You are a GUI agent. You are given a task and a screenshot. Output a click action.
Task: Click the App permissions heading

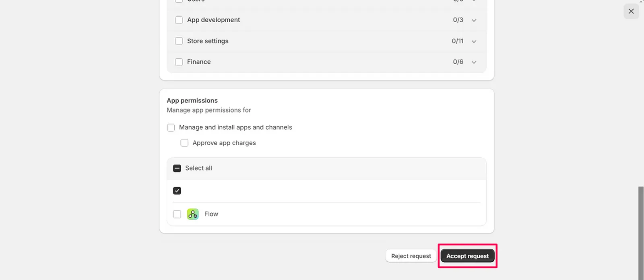[x=192, y=101]
